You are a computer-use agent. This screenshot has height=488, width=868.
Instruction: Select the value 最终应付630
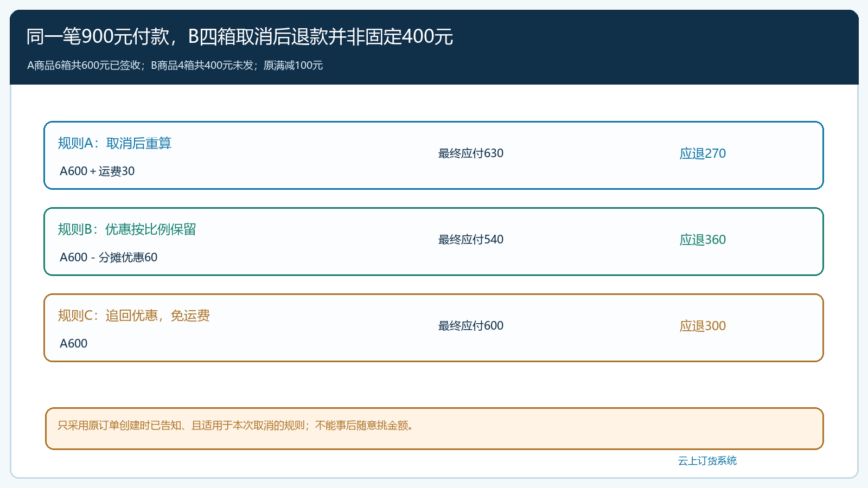(471, 153)
